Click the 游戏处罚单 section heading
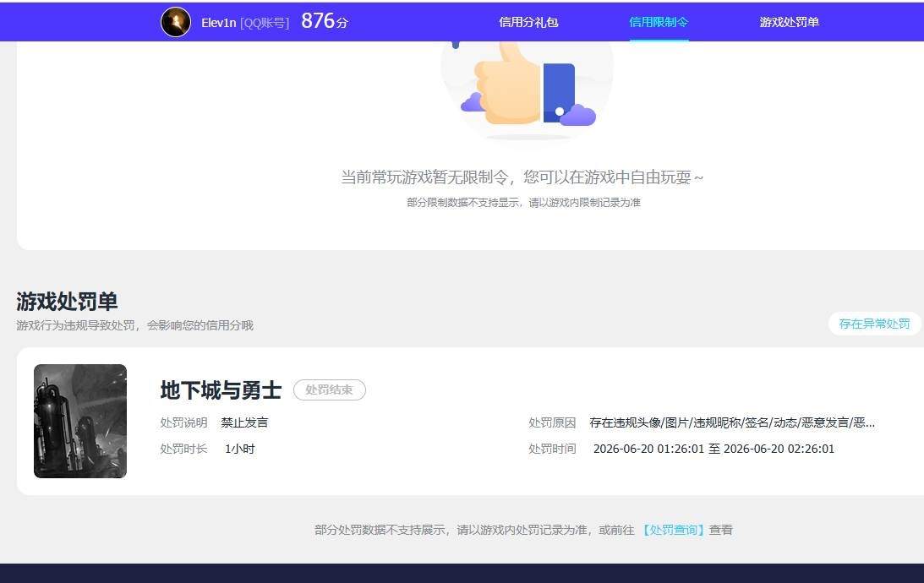 pos(67,302)
